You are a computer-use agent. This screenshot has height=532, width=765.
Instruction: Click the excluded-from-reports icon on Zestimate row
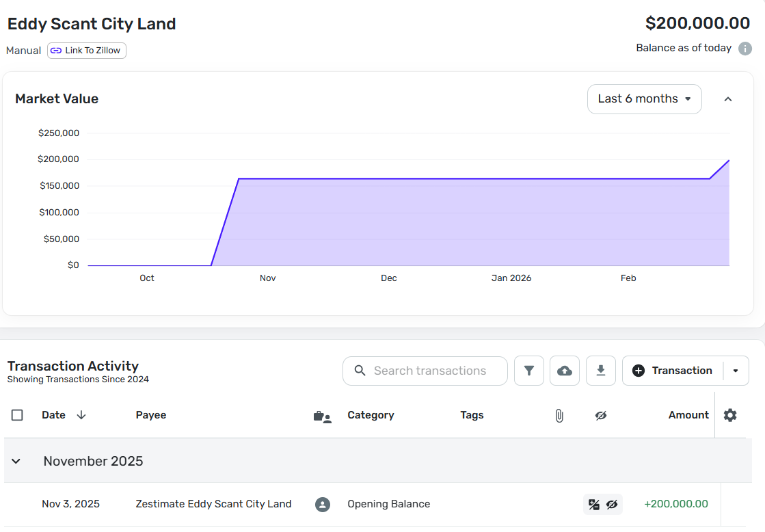(594, 505)
